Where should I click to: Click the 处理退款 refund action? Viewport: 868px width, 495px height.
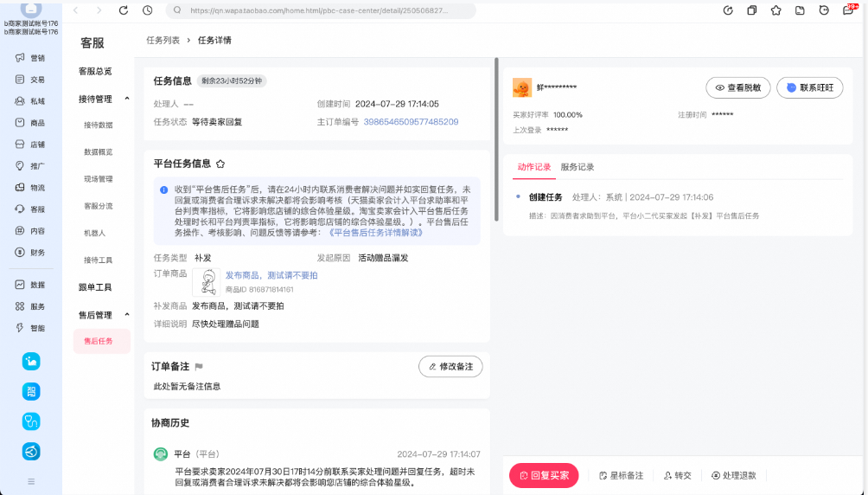[x=733, y=475]
